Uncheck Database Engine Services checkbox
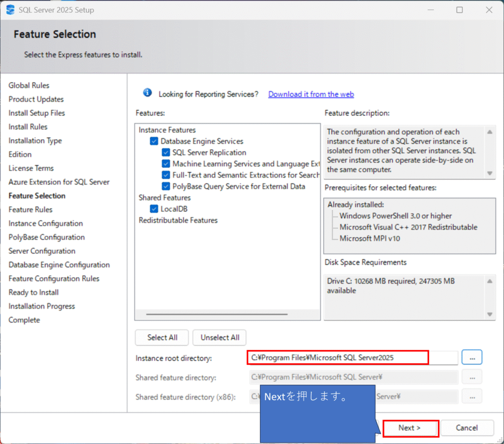This screenshot has height=444, width=504. pos(154,141)
